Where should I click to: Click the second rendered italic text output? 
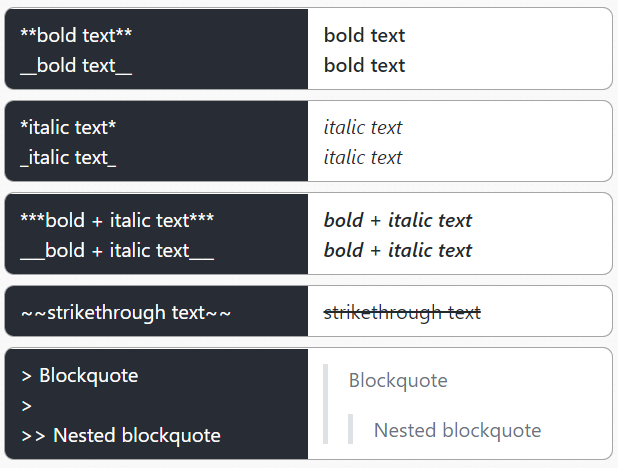coord(363,158)
